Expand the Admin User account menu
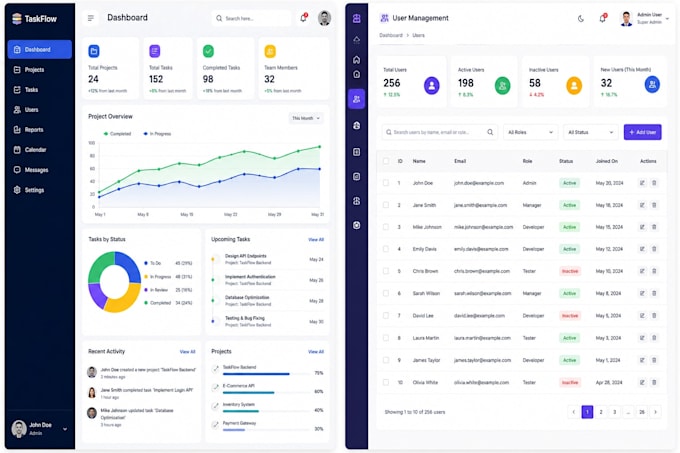 pyautogui.click(x=667, y=19)
